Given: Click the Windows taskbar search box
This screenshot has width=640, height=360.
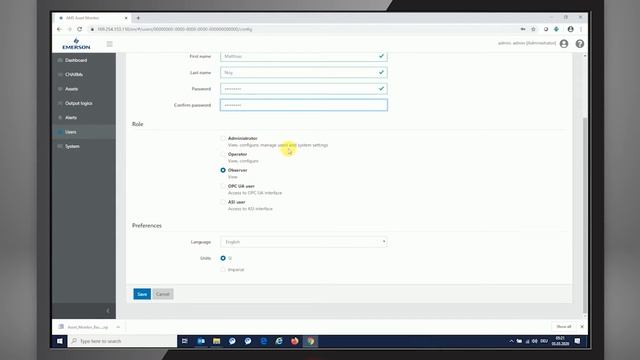Looking at the screenshot, I should point(122,341).
